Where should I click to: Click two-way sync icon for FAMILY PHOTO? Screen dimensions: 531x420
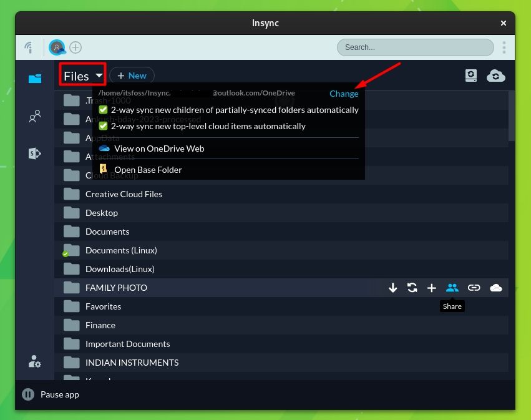(412, 288)
